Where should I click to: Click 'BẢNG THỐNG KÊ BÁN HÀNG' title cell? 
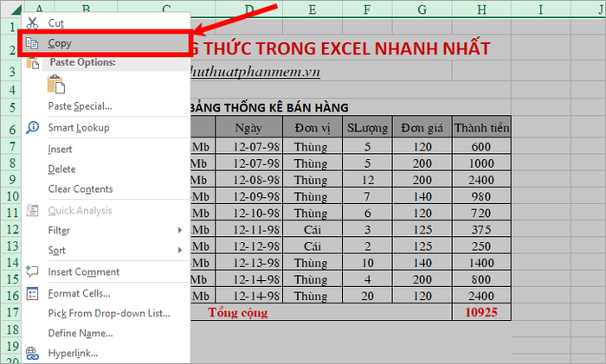click(x=270, y=107)
